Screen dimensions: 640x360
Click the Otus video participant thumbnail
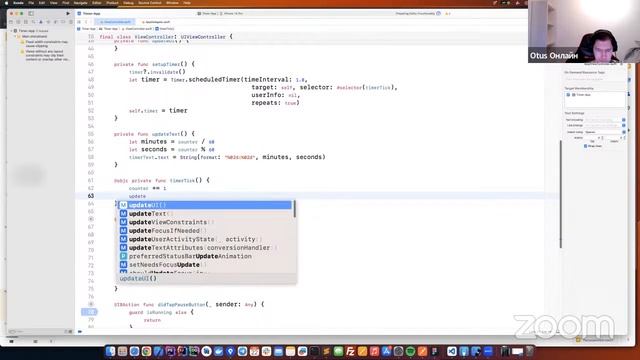click(584, 31)
